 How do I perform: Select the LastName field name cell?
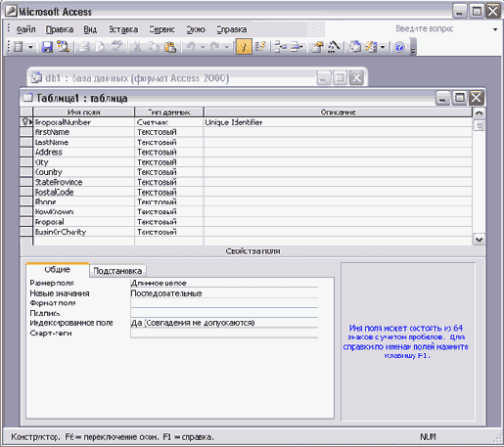(x=84, y=142)
